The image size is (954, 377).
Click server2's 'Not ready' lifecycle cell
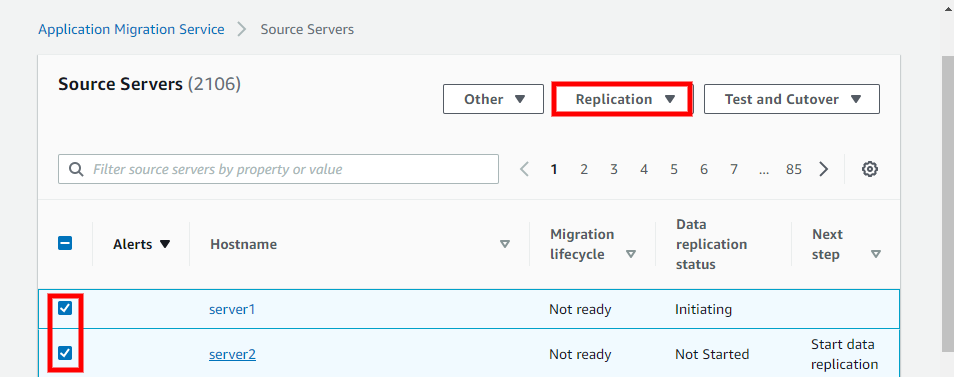pos(580,354)
